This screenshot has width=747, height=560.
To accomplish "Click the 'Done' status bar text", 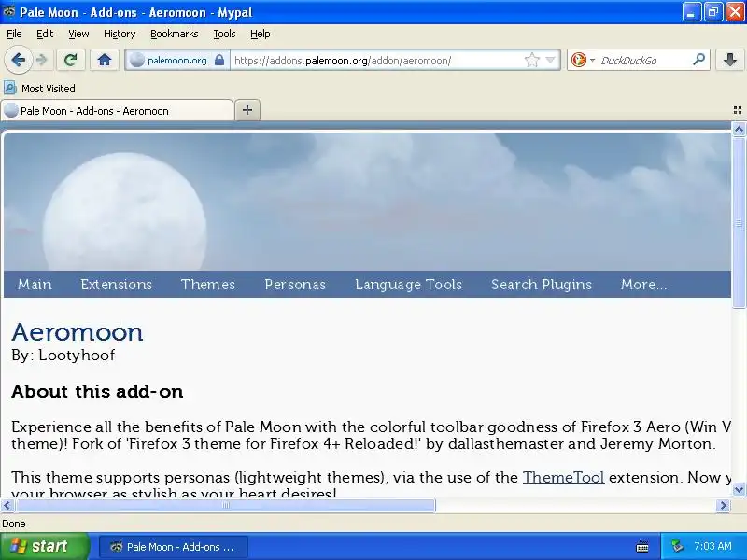I will (14, 524).
